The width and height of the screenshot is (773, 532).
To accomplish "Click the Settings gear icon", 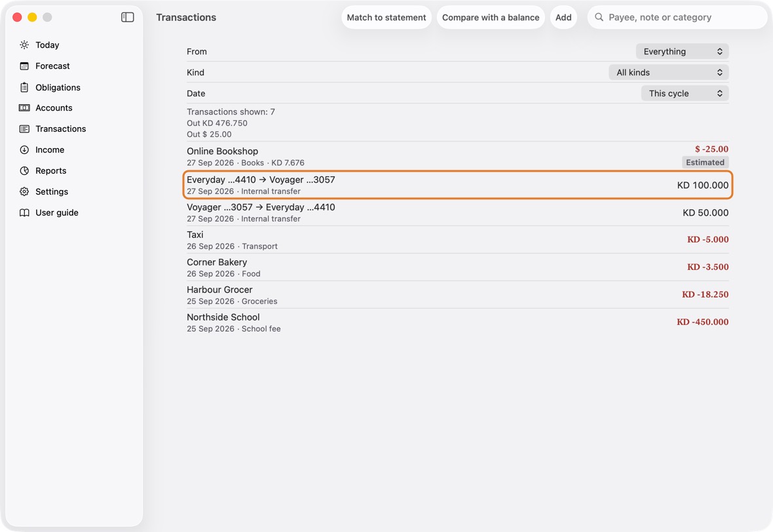I will 24,192.
